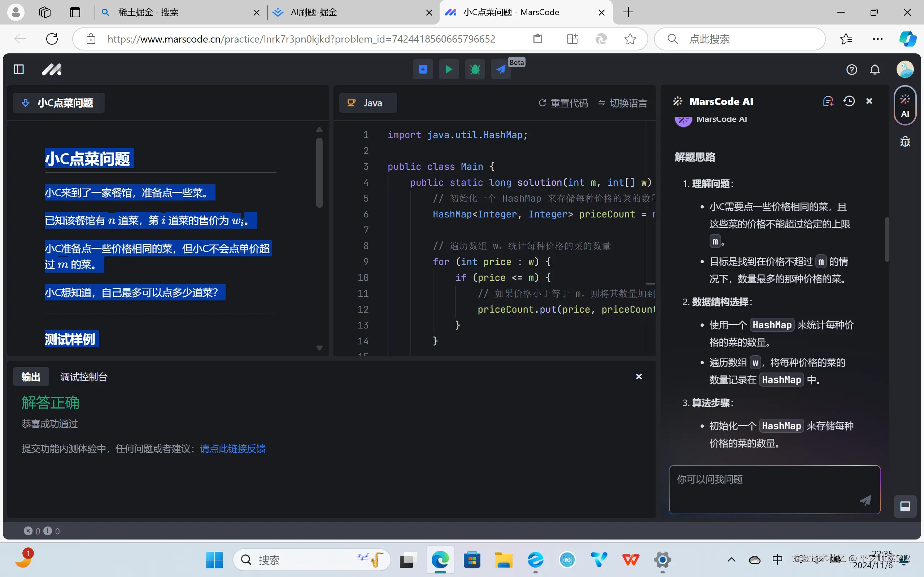This screenshot has width=924, height=577.
Task: Open the notifications bell
Action: 875,70
